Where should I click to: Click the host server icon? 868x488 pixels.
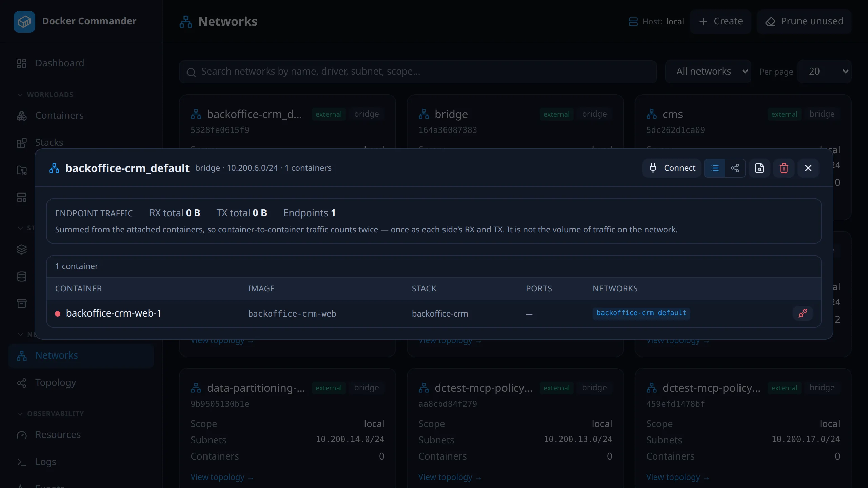[633, 22]
